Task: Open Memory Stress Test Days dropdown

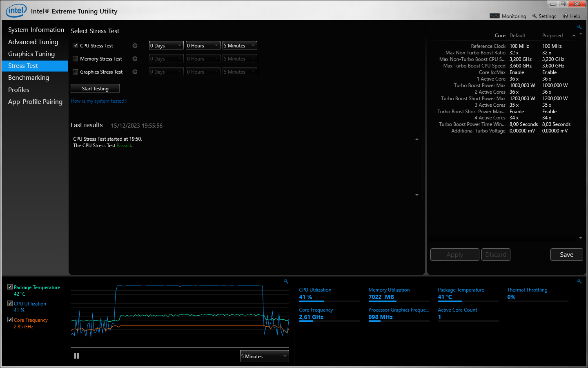Action: [x=166, y=59]
